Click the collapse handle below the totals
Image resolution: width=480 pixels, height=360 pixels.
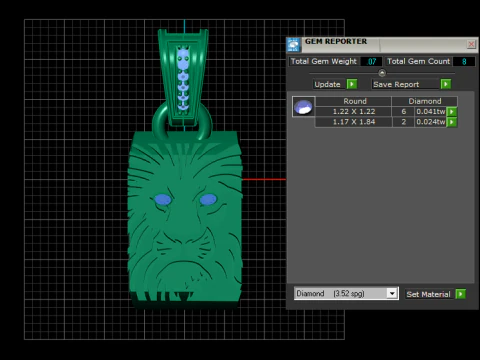coord(382,73)
